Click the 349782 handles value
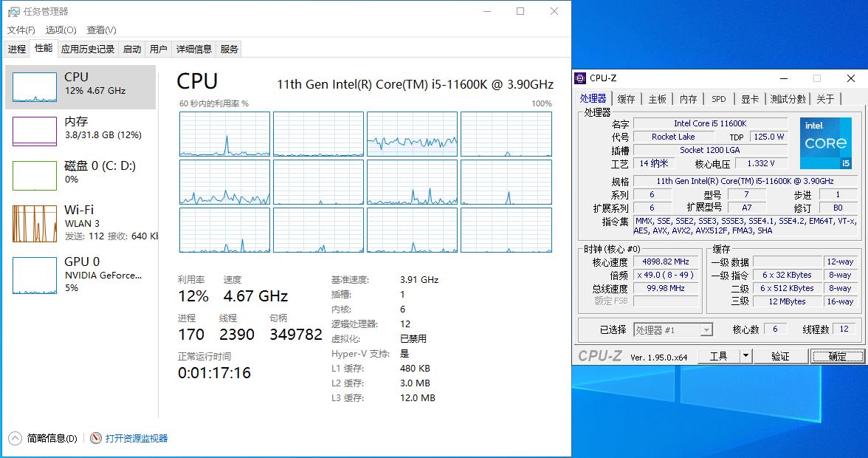The height and width of the screenshot is (458, 868). click(x=296, y=335)
